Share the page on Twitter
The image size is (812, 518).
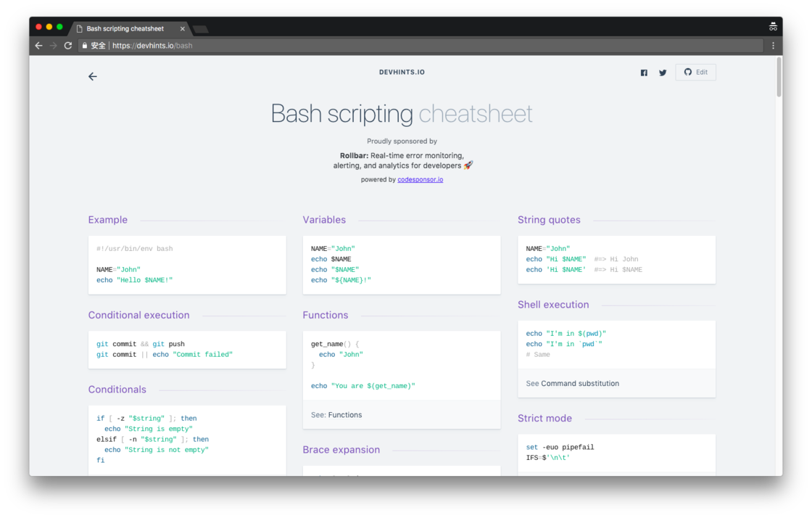tap(663, 73)
